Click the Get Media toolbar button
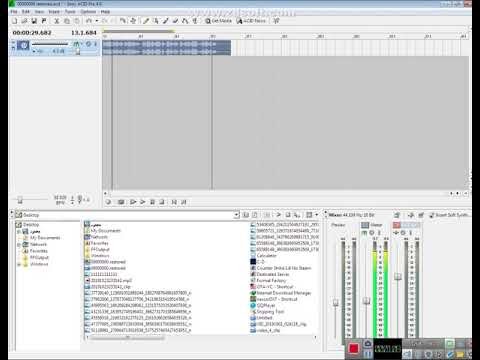Viewport: 480px width, 360px height. tap(218, 21)
